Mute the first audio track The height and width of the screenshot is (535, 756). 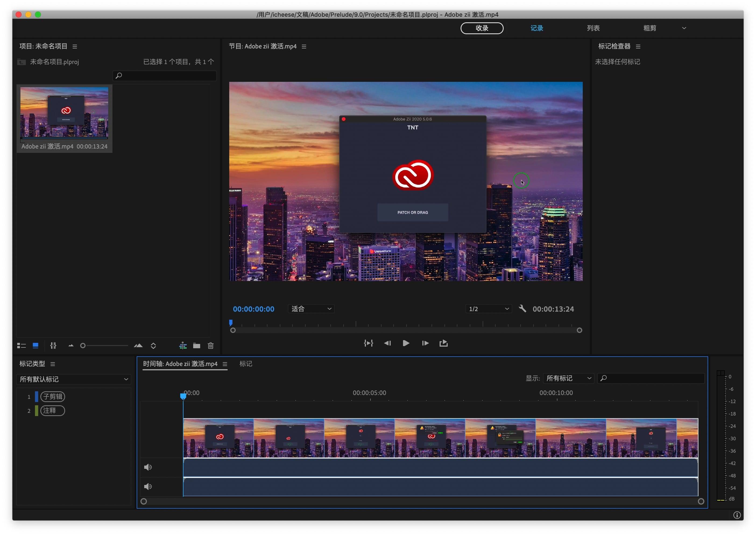[x=148, y=467]
